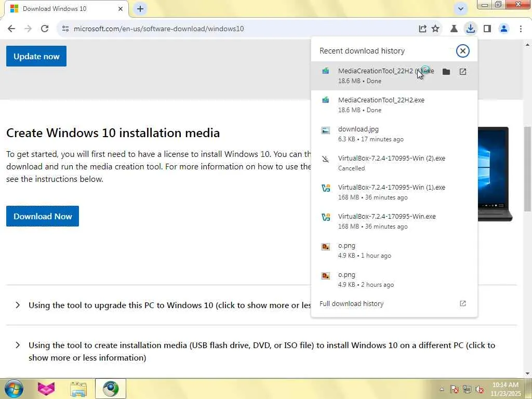Open download.jpg from download list
The height and width of the screenshot is (399, 532).
pyautogui.click(x=394, y=134)
